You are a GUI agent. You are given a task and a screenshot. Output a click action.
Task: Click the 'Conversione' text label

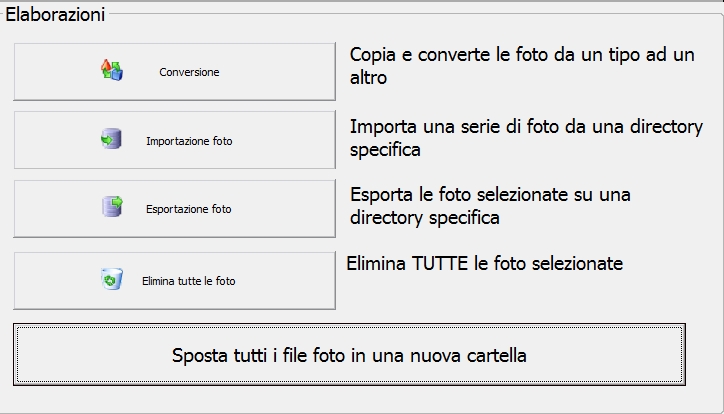pos(189,72)
